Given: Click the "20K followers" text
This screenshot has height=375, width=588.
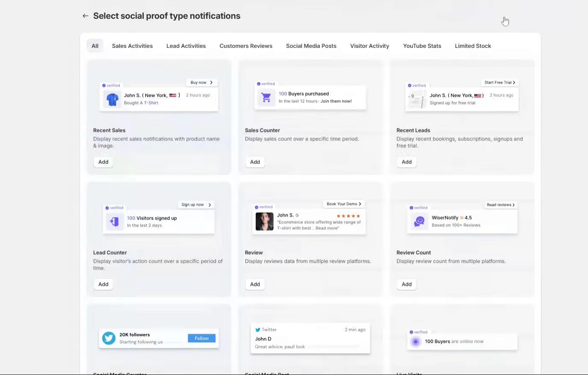Looking at the screenshot, I should 135,335.
